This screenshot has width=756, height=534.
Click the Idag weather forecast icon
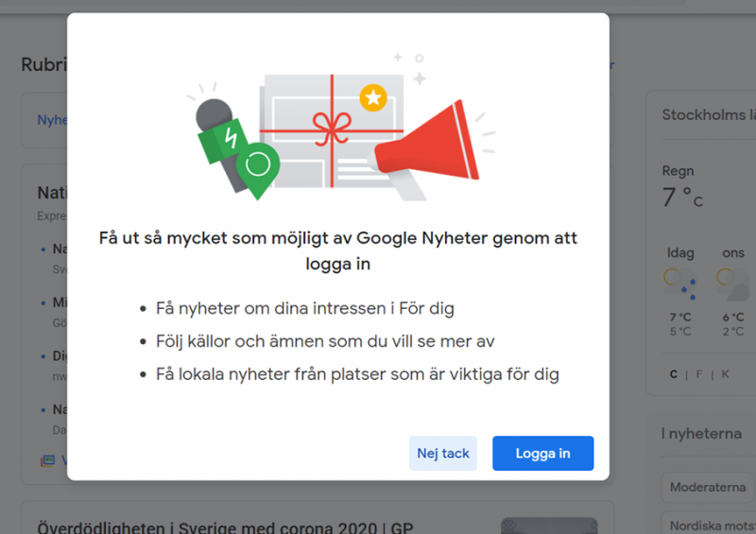(680, 284)
